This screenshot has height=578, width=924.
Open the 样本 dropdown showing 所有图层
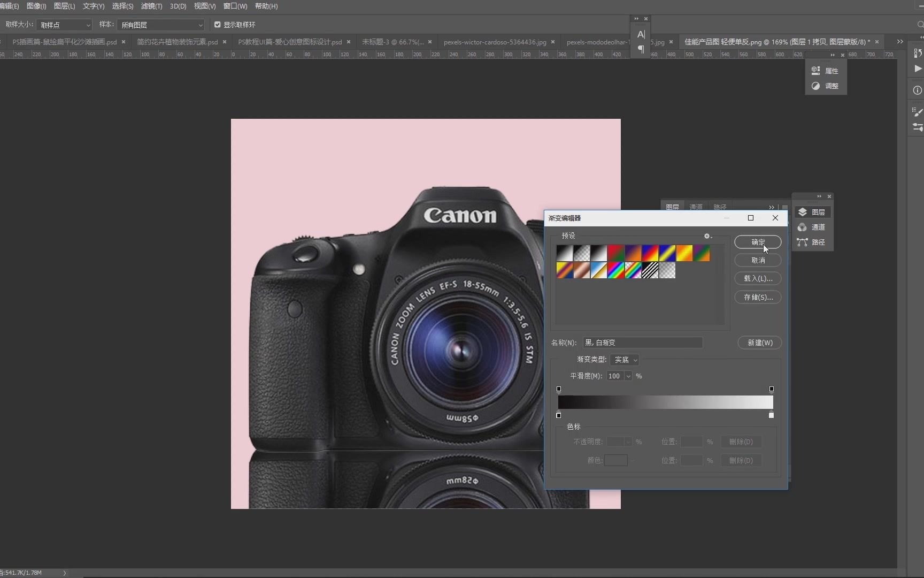click(161, 25)
